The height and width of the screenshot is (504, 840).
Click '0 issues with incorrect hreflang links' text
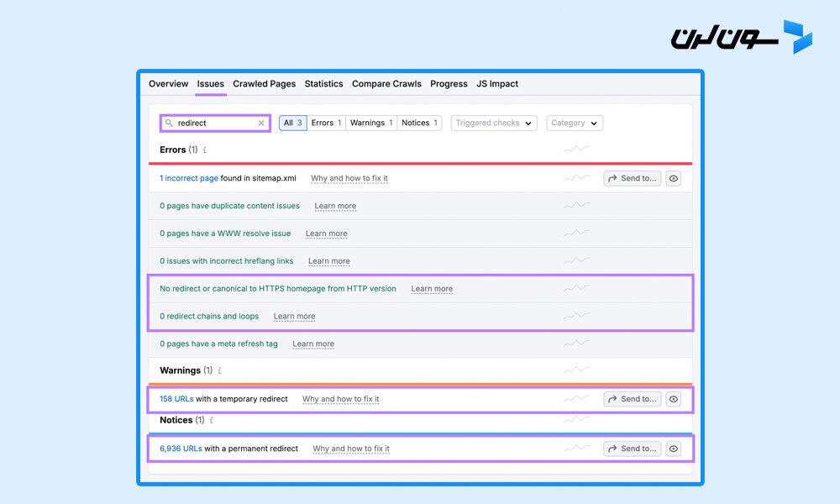(x=227, y=261)
